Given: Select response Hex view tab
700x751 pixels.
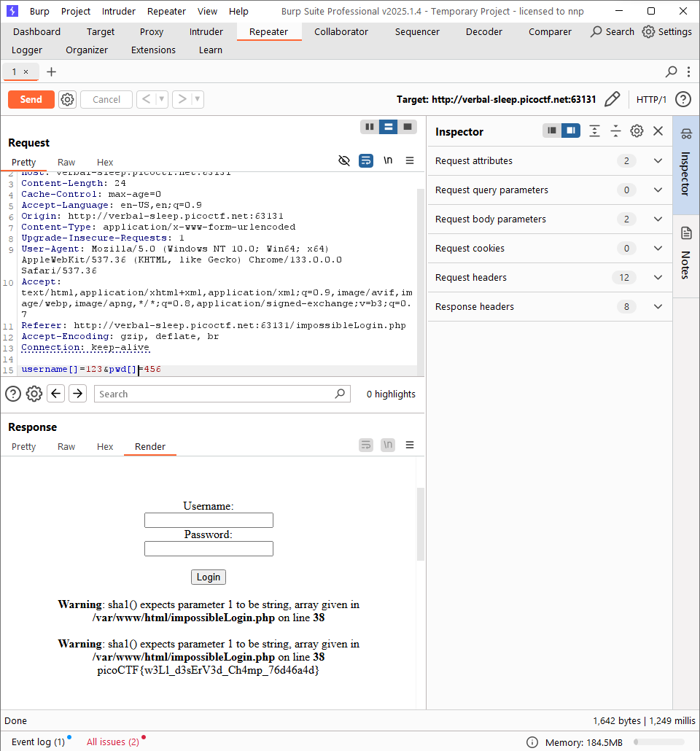Looking at the screenshot, I should coord(105,446).
